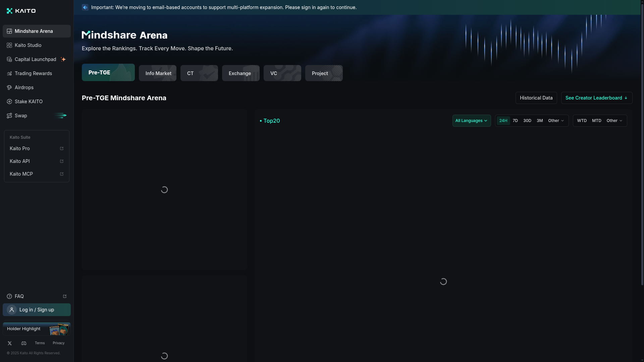Viewport: 644px width, 362px height.
Task: Switch to the VC tab
Action: pos(282,73)
